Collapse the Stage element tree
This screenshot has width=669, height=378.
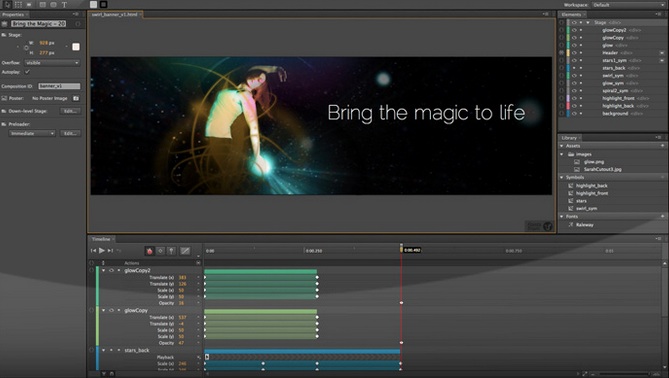(x=588, y=23)
